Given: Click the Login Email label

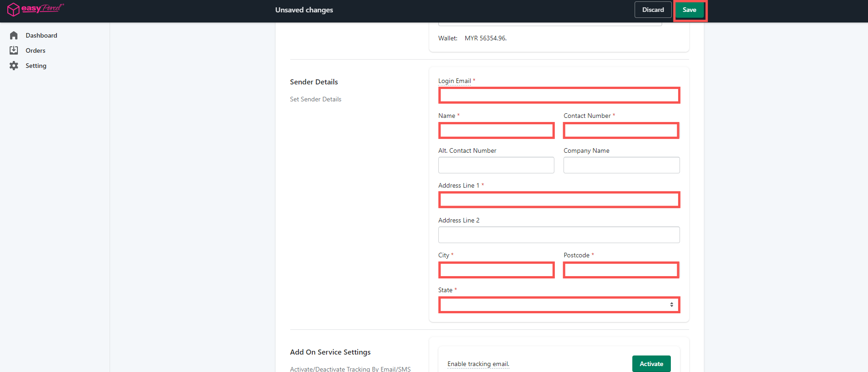Looking at the screenshot, I should tap(454, 81).
